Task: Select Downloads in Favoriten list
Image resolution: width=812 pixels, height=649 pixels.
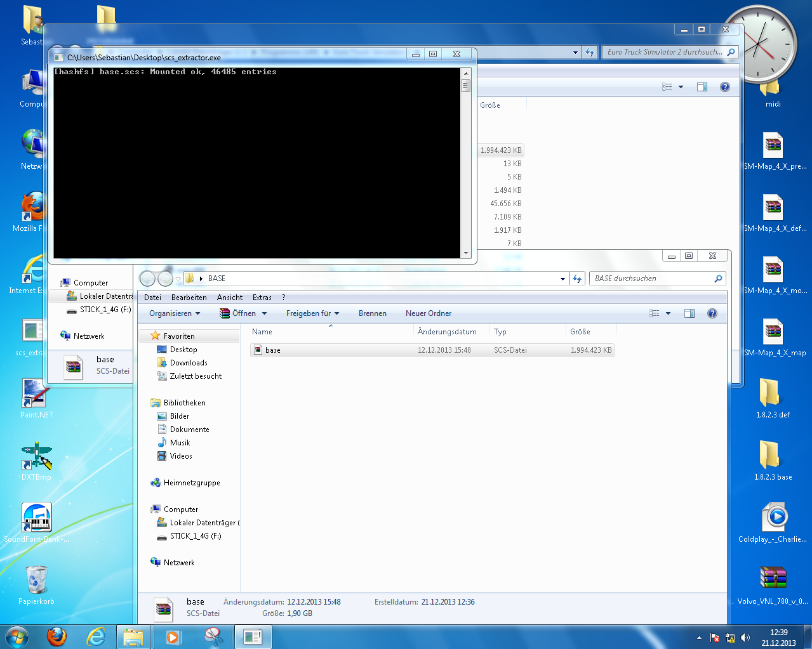Action: pos(189,363)
